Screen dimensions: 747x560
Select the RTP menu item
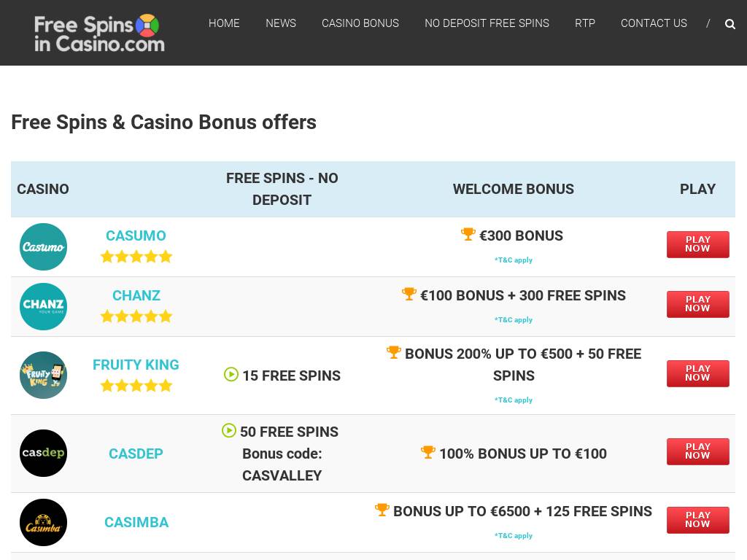[585, 23]
